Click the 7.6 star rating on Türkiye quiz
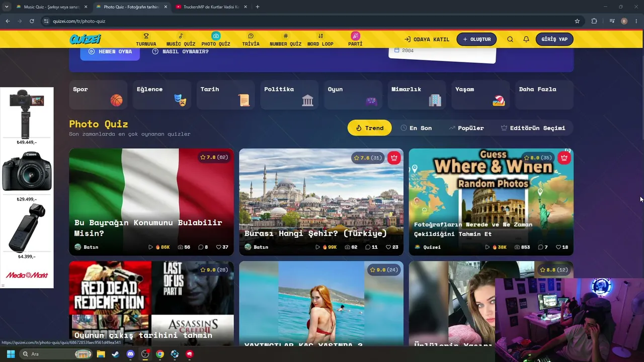The width and height of the screenshot is (644, 362). [x=369, y=158]
